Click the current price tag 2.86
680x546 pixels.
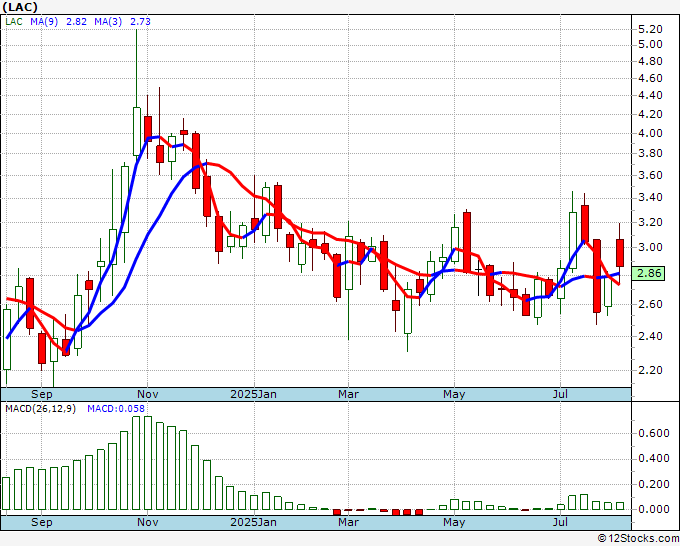click(x=648, y=273)
